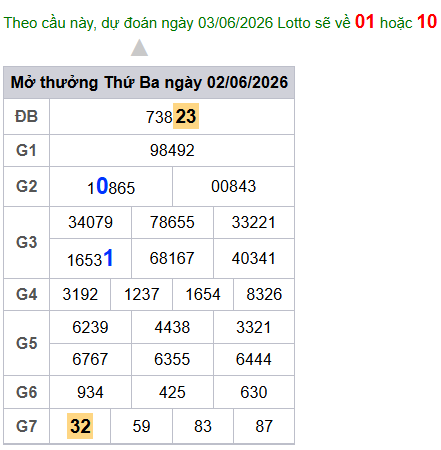Click the special prize number 73823

click(172, 117)
